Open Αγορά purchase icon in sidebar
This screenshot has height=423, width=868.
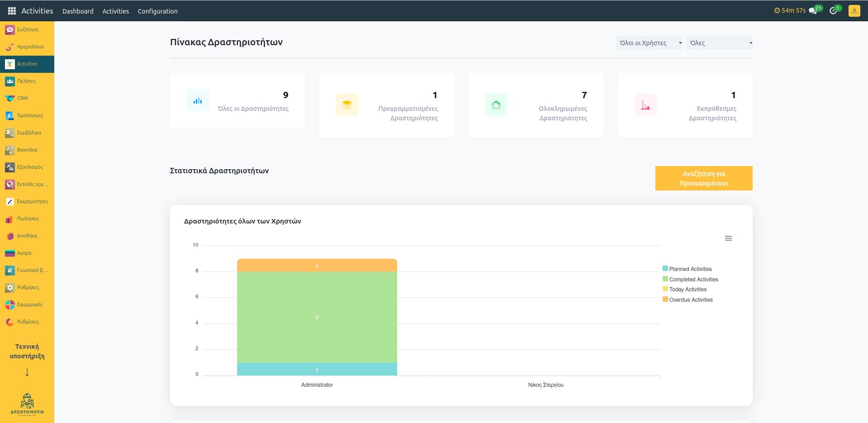click(10, 253)
